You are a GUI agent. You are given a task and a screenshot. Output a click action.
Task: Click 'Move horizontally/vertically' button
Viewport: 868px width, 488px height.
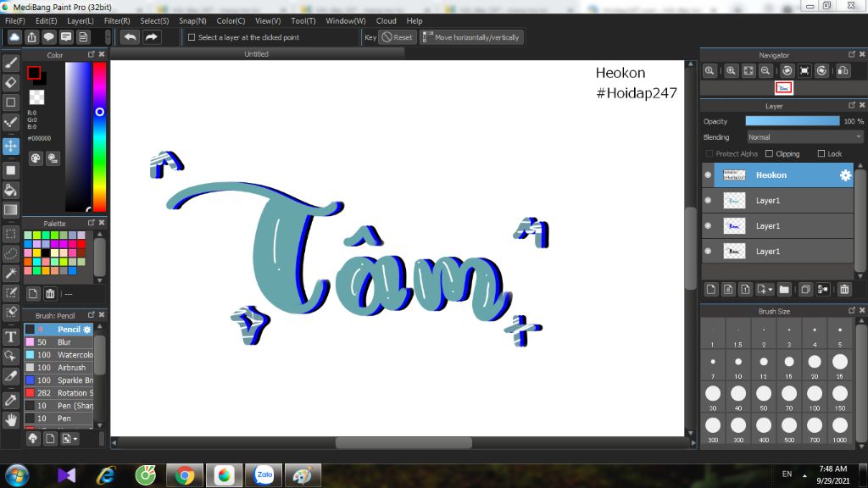[x=471, y=37]
